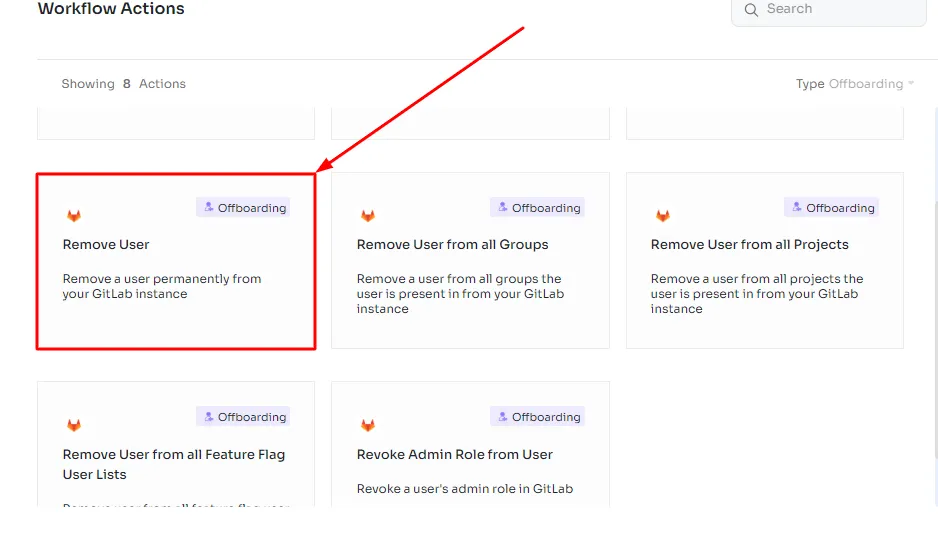Click GitLab icon on Remove User from all Groups card
Viewport: 938px width, 555px height.
pyautogui.click(x=368, y=215)
